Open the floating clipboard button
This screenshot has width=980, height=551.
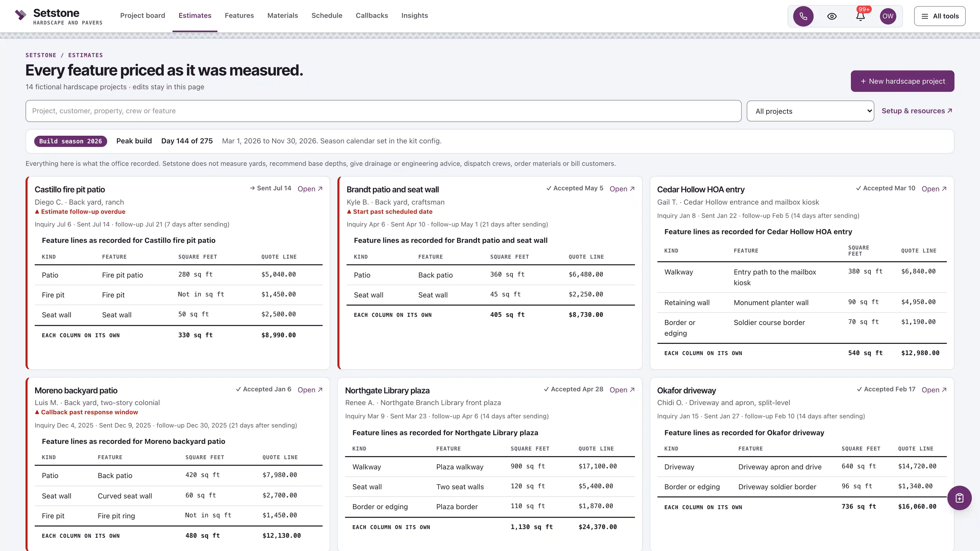coord(959,498)
